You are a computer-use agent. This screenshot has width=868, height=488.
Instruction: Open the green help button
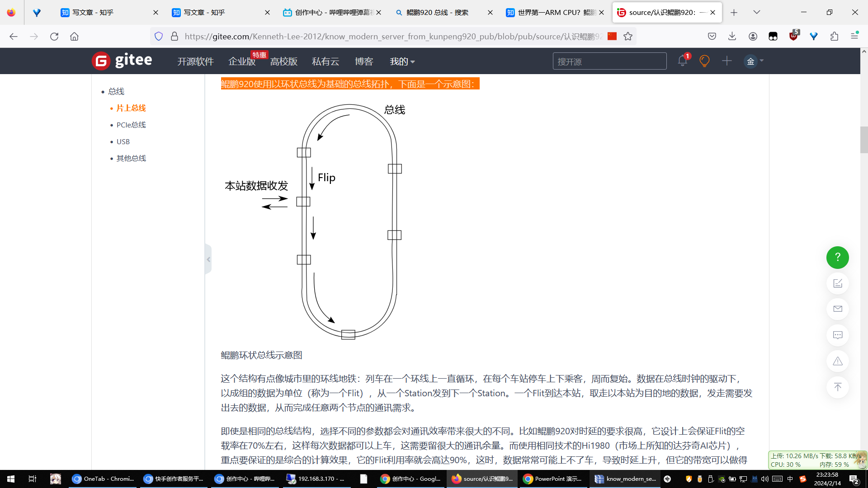point(837,257)
